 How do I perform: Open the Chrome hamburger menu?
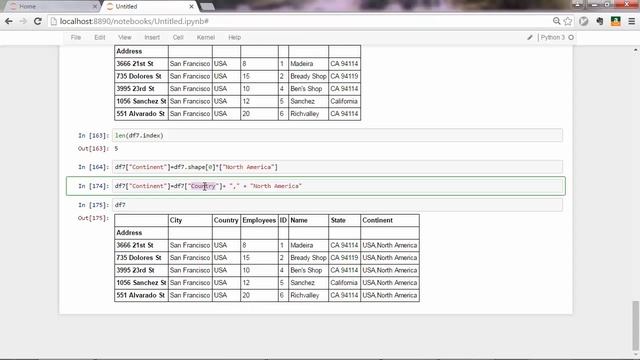point(631,21)
